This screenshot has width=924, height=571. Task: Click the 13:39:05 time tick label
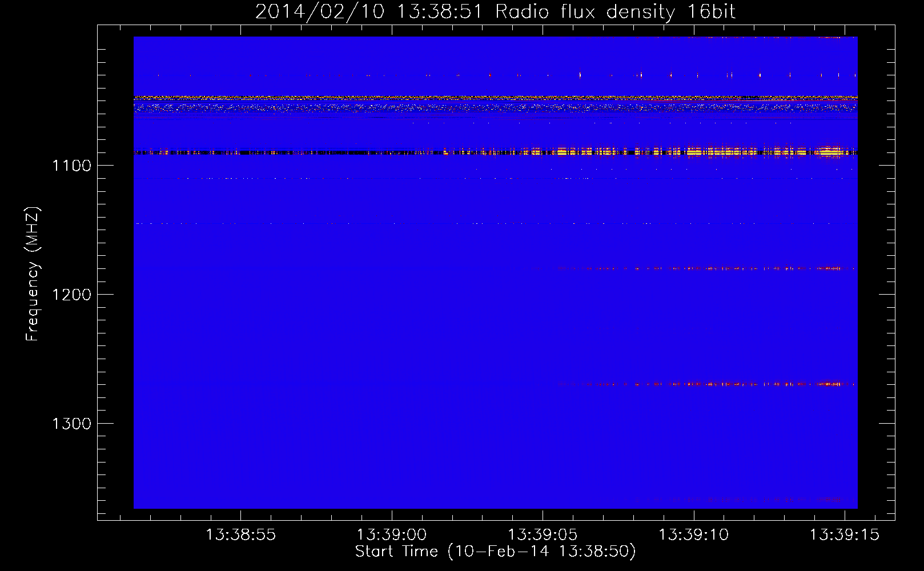coord(543,535)
